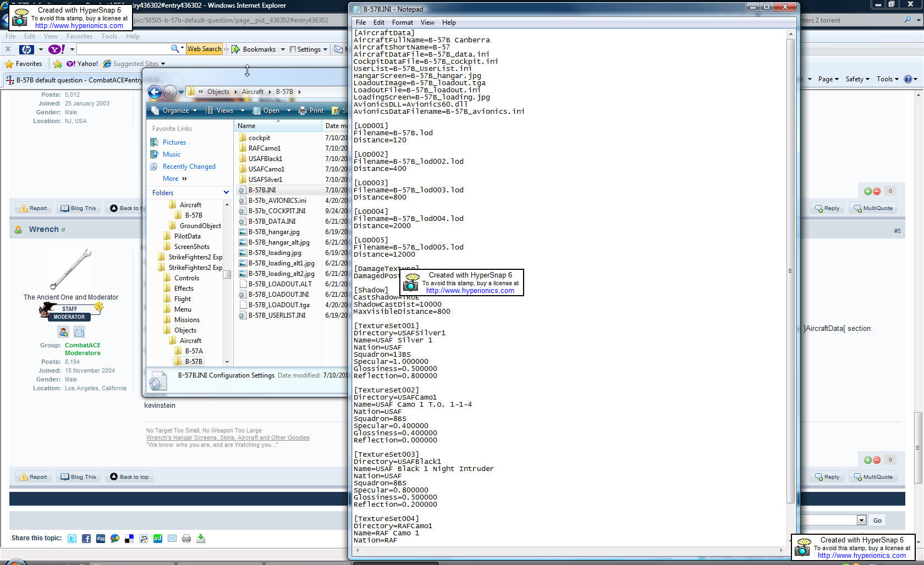Image resolution: width=924 pixels, height=565 pixels.
Task: Open the Safety menu dropdown in IE
Action: [857, 79]
